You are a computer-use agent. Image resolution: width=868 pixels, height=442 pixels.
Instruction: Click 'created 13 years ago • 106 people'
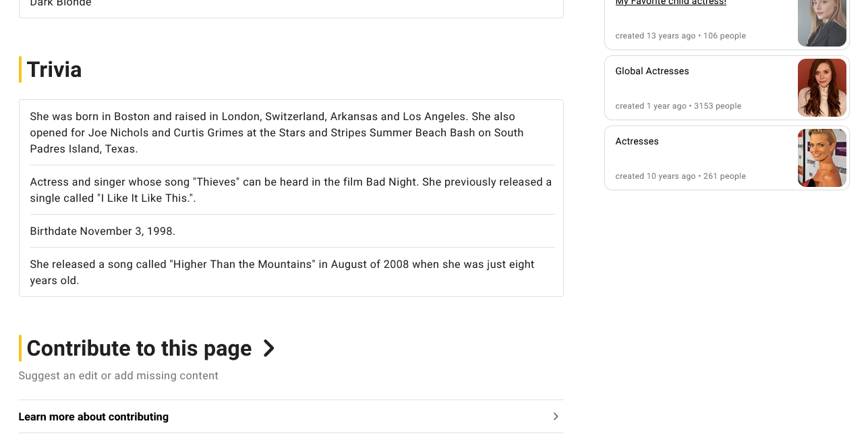(681, 36)
